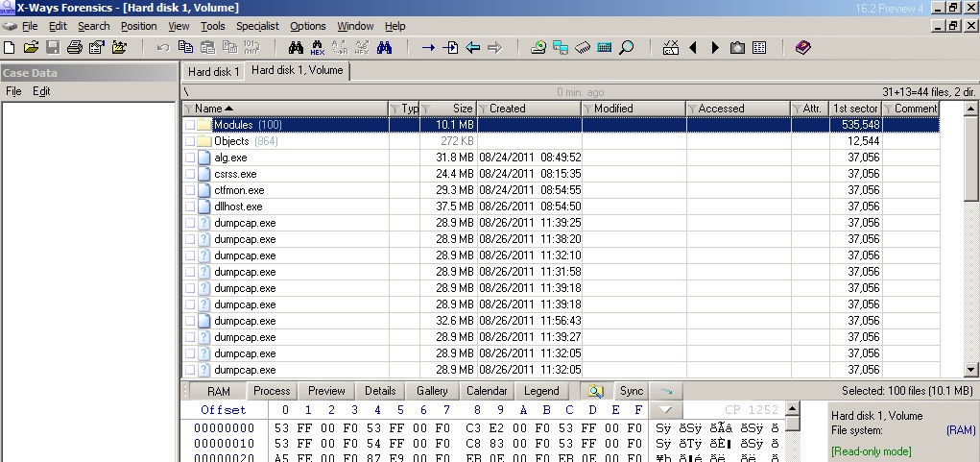The height and width of the screenshot is (462, 980).
Task: Check the box for dumpcap.exe created 11:39:25
Action: (190, 223)
